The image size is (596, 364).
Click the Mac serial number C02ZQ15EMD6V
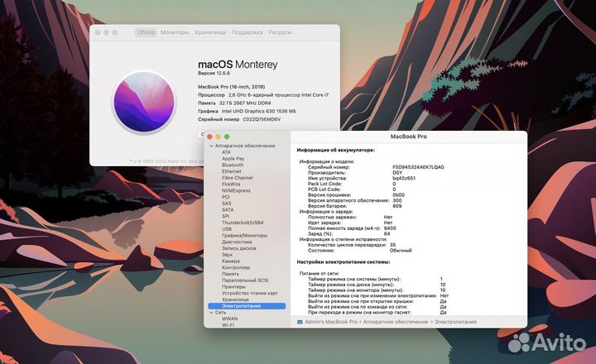tap(262, 119)
